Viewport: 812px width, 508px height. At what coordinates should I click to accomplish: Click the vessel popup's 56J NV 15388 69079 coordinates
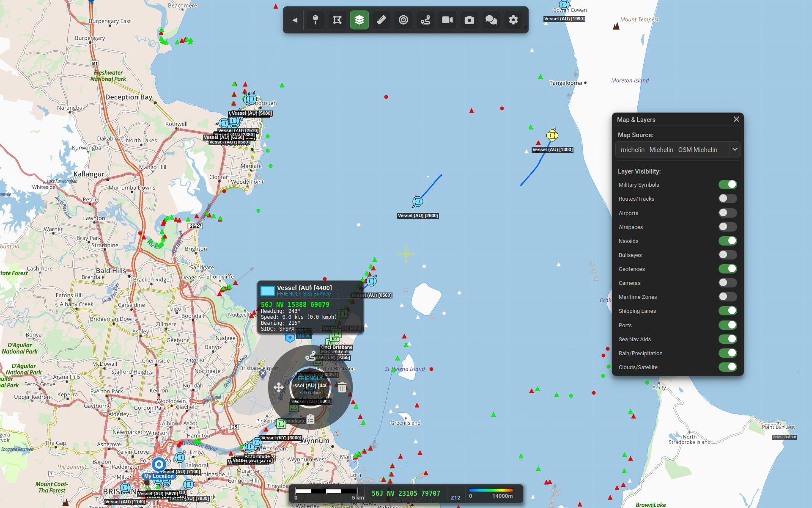(x=295, y=304)
